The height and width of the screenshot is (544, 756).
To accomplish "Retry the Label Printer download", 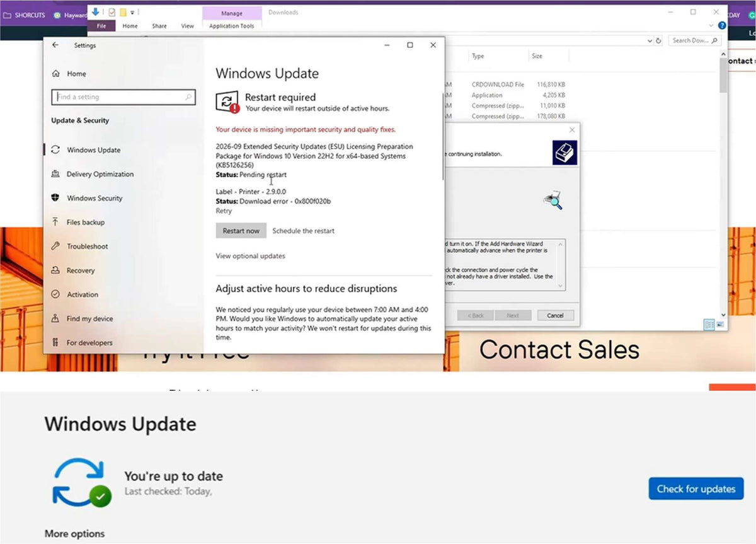I will 224,211.
